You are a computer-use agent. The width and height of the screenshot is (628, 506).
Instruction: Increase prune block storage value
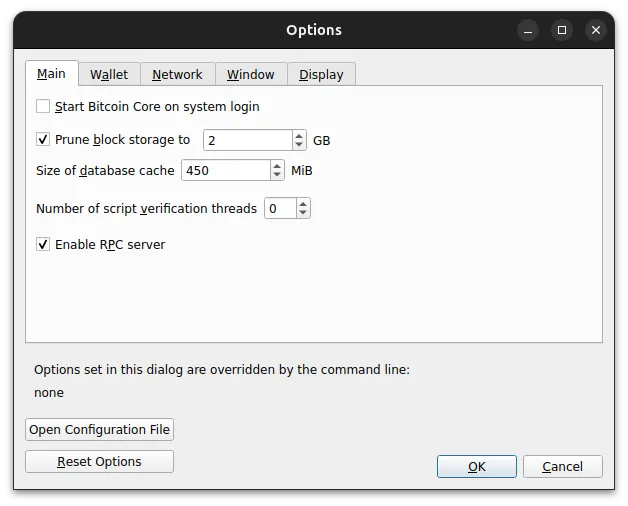pyautogui.click(x=299, y=136)
